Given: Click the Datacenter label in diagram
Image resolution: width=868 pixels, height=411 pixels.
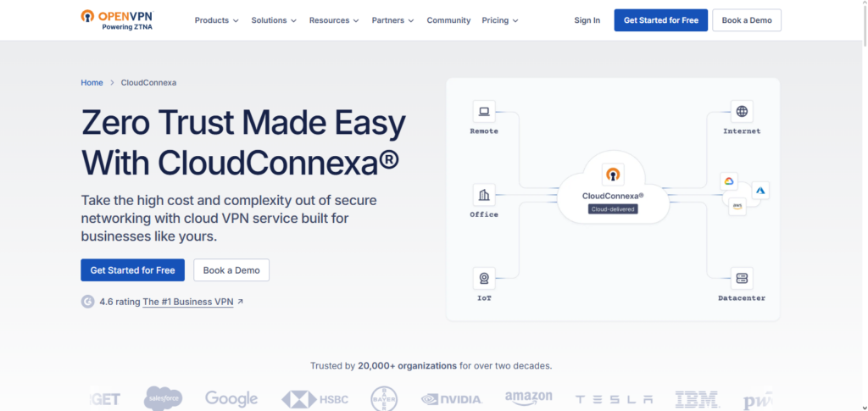Looking at the screenshot, I should pos(742,298).
